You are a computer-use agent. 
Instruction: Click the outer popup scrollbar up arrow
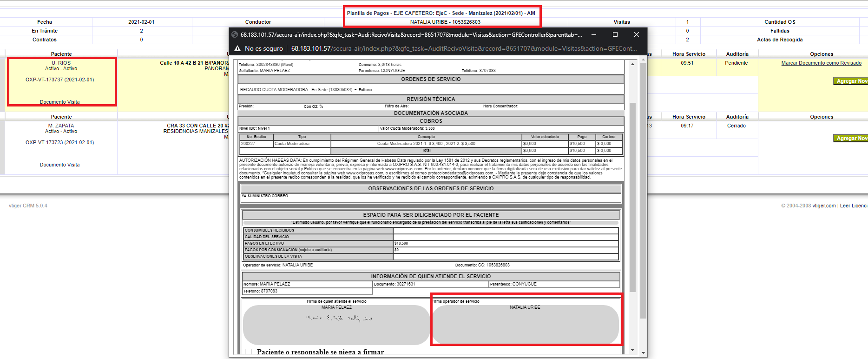click(x=643, y=60)
